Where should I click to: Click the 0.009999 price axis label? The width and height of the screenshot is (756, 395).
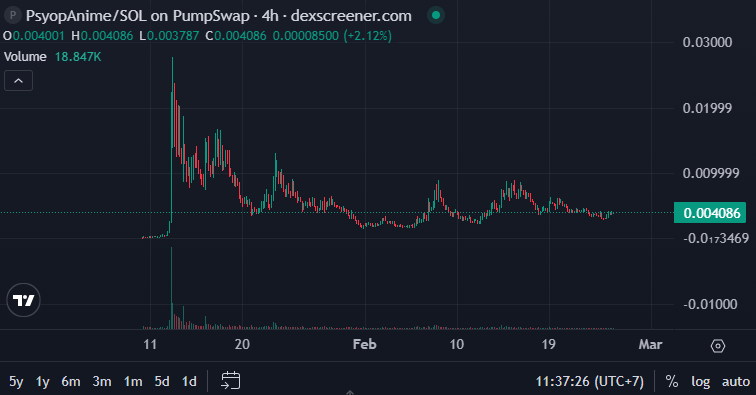click(711, 173)
